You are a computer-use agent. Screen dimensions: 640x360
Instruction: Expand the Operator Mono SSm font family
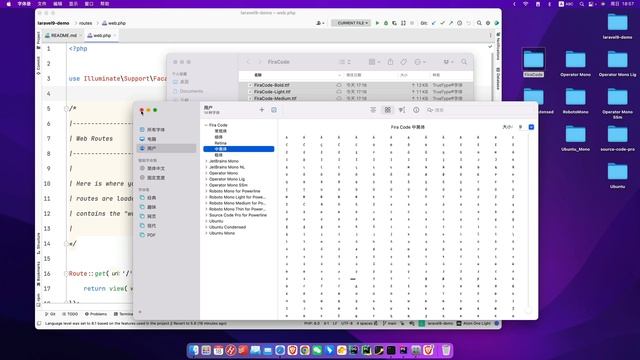206,185
